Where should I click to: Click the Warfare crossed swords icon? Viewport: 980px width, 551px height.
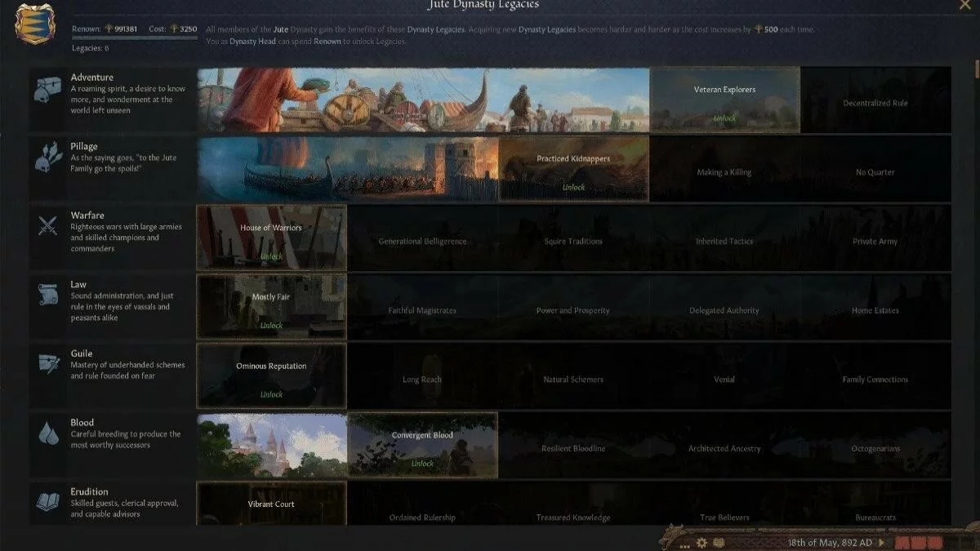click(48, 227)
